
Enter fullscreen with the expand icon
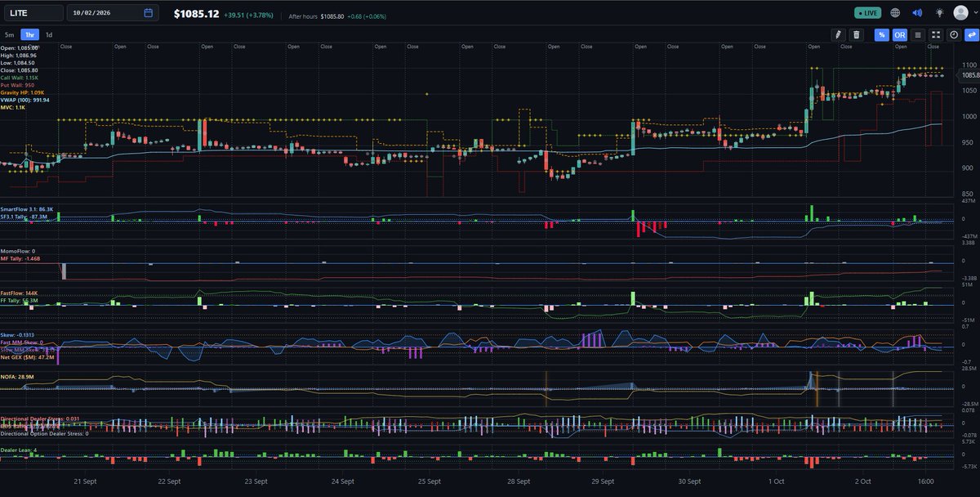point(936,35)
